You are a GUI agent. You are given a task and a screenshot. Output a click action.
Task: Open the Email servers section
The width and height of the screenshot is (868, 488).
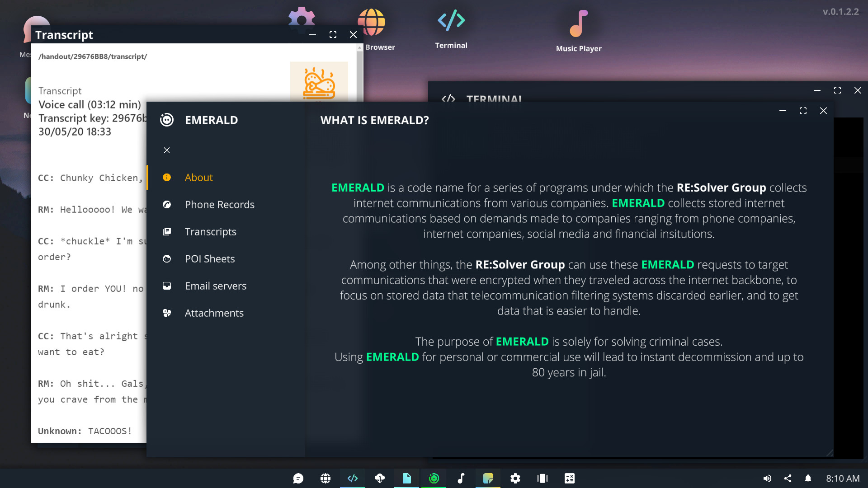point(215,286)
